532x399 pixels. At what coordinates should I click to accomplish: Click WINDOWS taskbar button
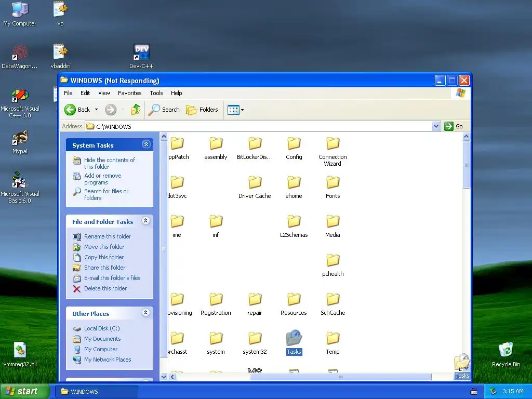coord(97,392)
